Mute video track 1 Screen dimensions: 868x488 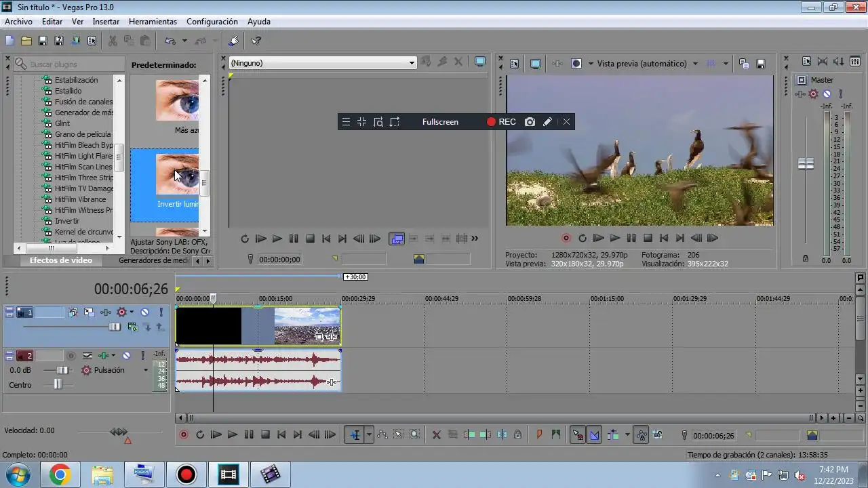(144, 312)
